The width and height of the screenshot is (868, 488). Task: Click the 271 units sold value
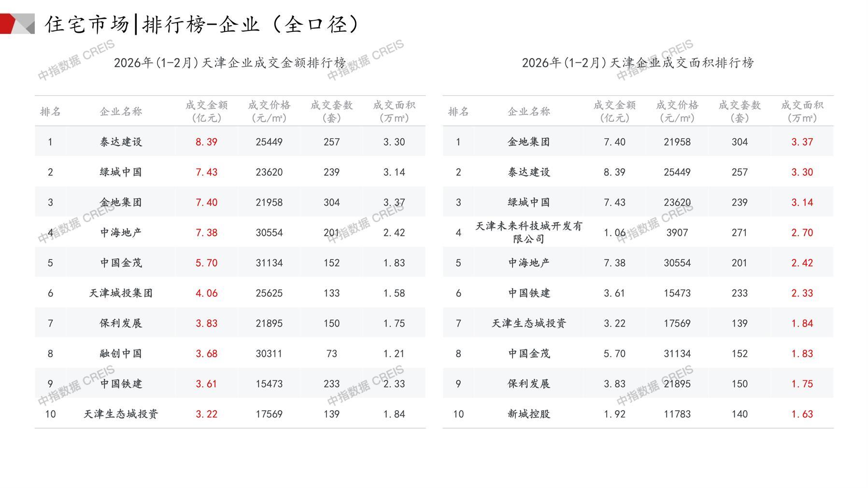740,233
